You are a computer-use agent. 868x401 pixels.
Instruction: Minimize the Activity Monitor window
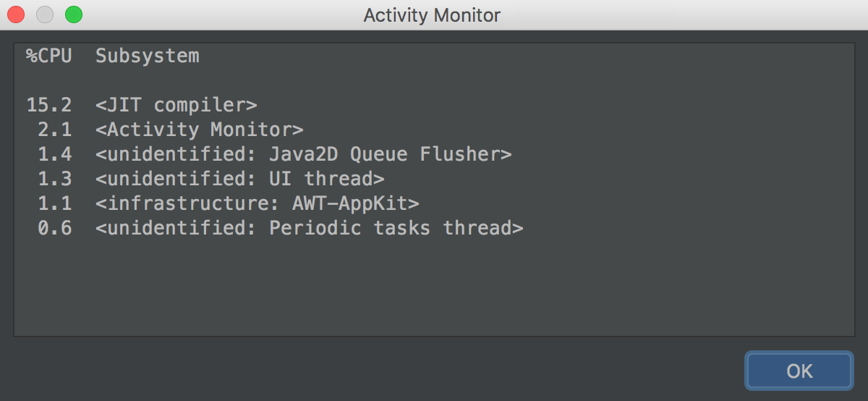[45, 14]
